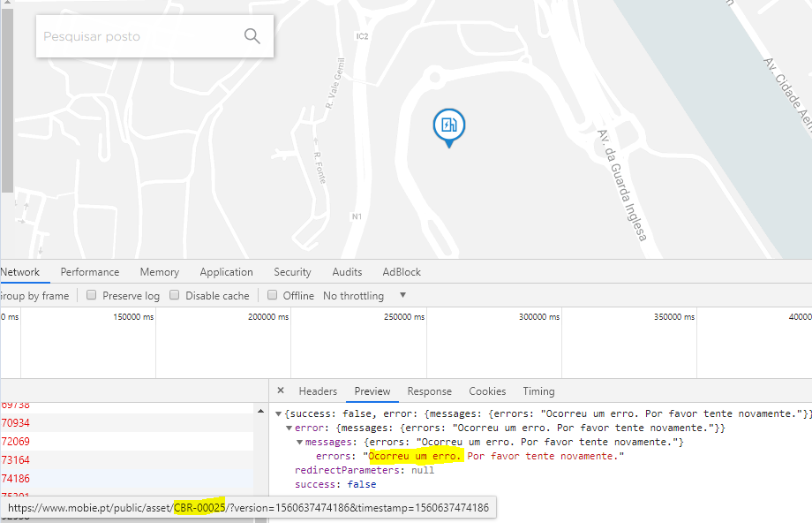812x523 pixels.
Task: Switch to the Performance tab
Action: pyautogui.click(x=89, y=272)
